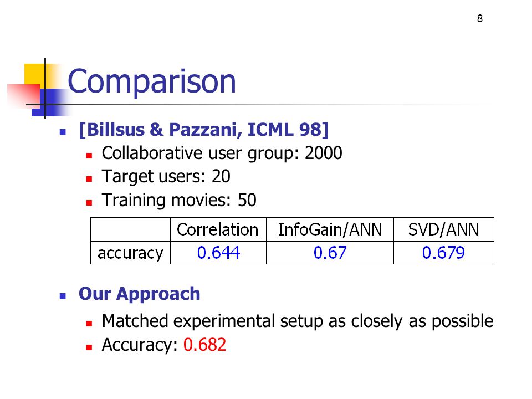Click the red bullet beside Training movies
This screenshot has width=532, height=399.
coord(89,203)
